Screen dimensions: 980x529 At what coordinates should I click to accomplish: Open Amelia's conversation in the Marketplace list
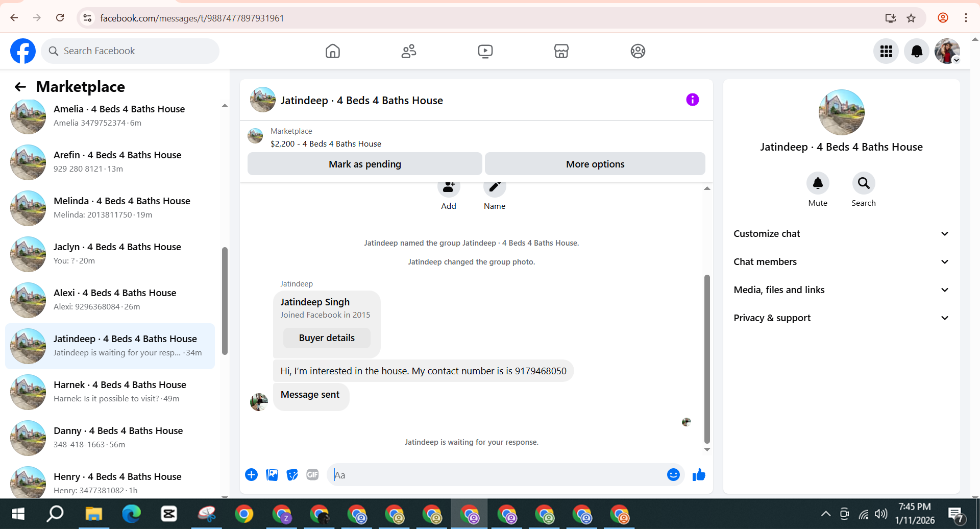coord(110,116)
